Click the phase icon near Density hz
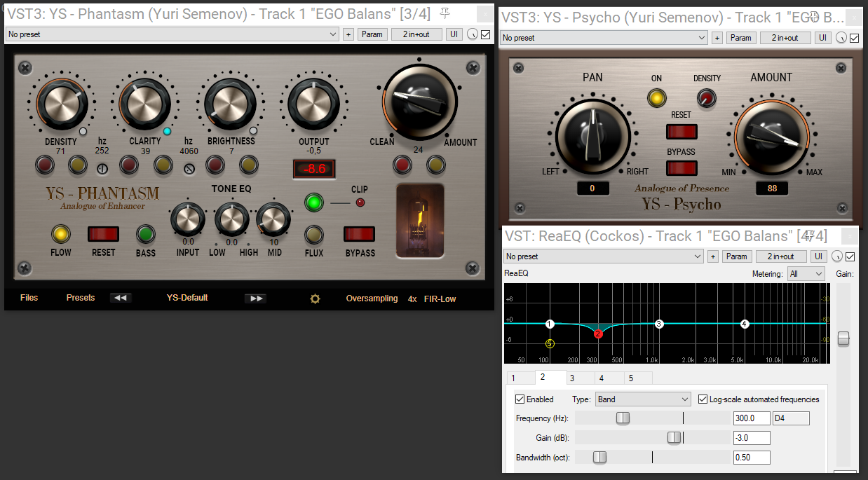Image resolution: width=868 pixels, height=480 pixels. tap(102, 168)
